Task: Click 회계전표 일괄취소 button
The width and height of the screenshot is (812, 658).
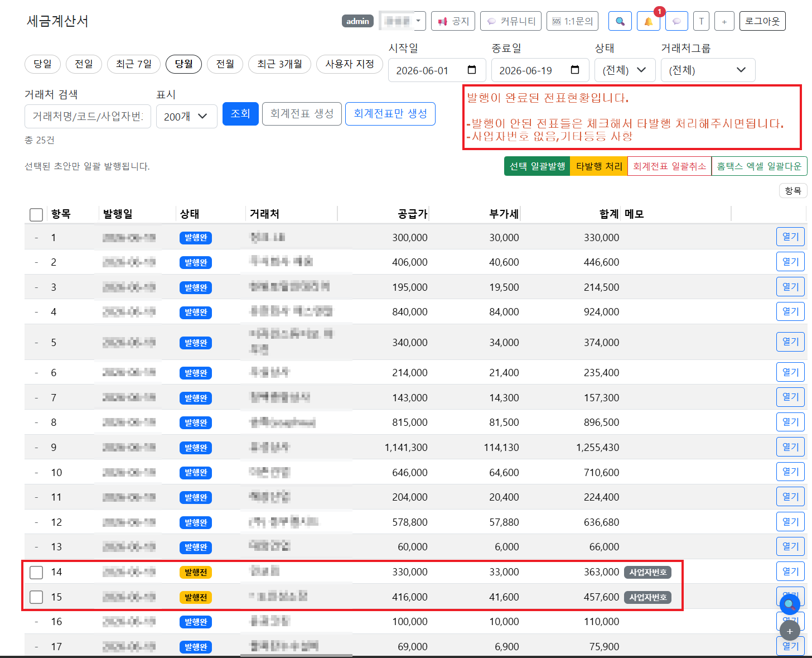Action: tap(669, 166)
